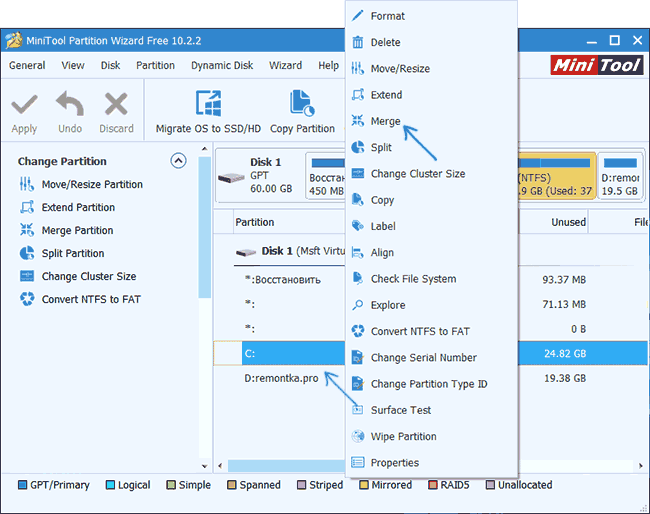Open the Wizard menu
The height and width of the screenshot is (514, 650).
pos(285,65)
